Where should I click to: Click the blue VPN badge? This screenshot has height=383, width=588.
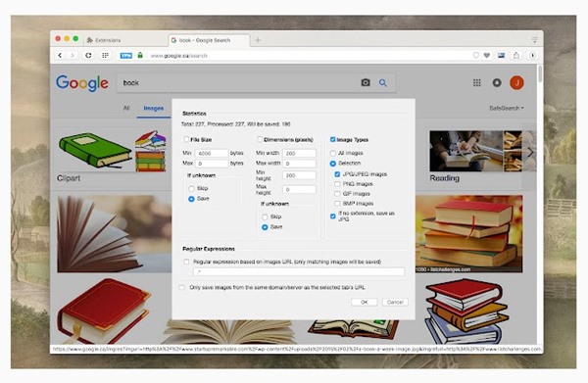126,56
